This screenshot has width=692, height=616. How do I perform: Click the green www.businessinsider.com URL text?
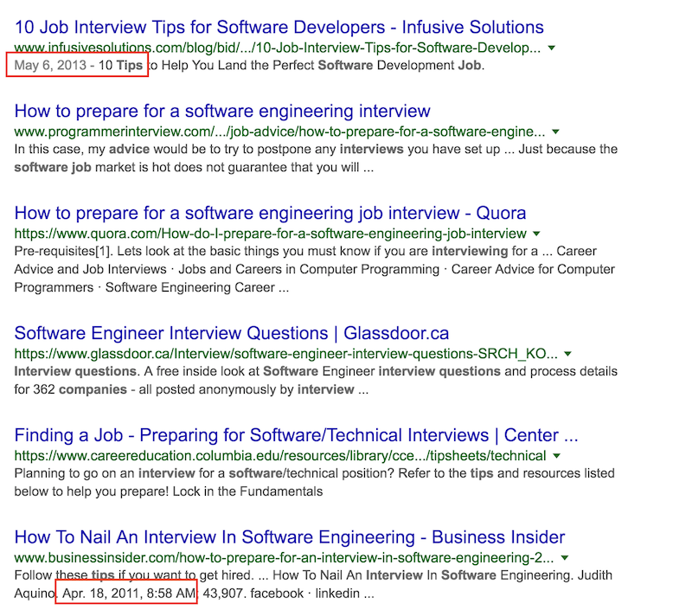[284, 558]
